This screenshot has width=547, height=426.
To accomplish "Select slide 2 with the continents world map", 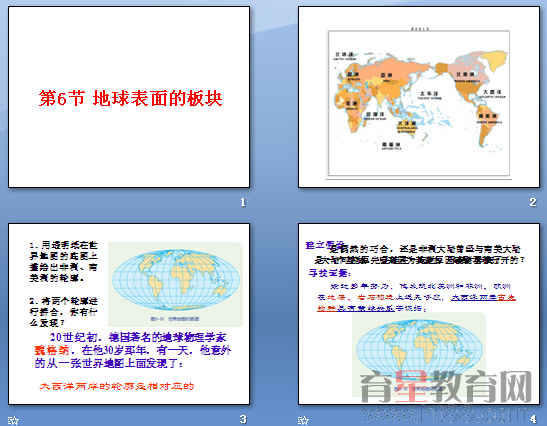I will coord(419,97).
